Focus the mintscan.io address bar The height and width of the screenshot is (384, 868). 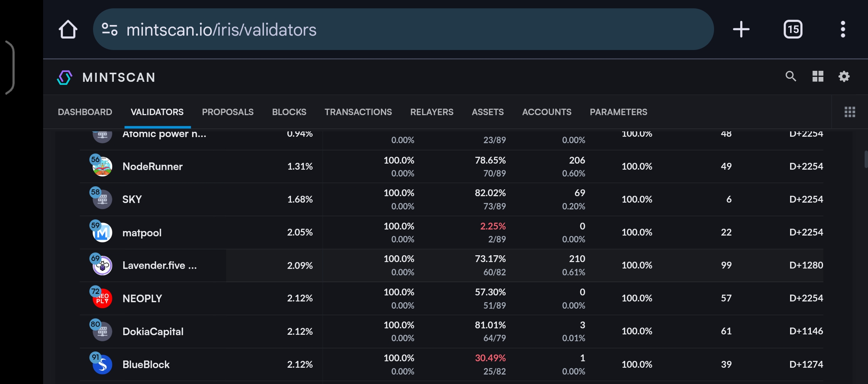pyautogui.click(x=403, y=30)
